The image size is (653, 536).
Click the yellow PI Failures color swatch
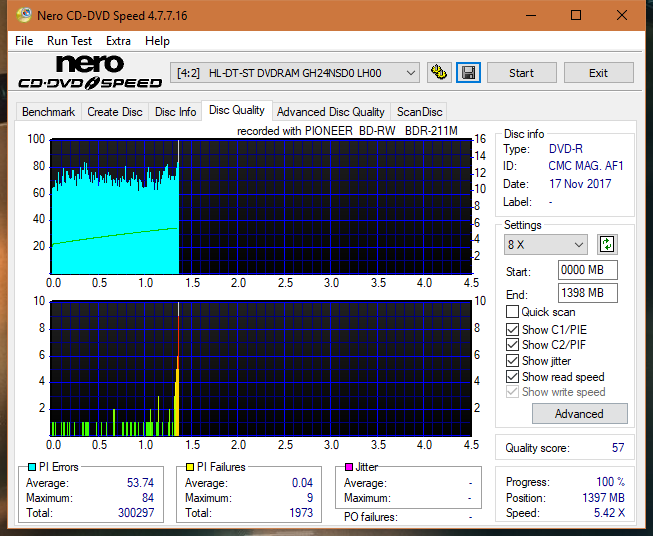(x=190, y=467)
